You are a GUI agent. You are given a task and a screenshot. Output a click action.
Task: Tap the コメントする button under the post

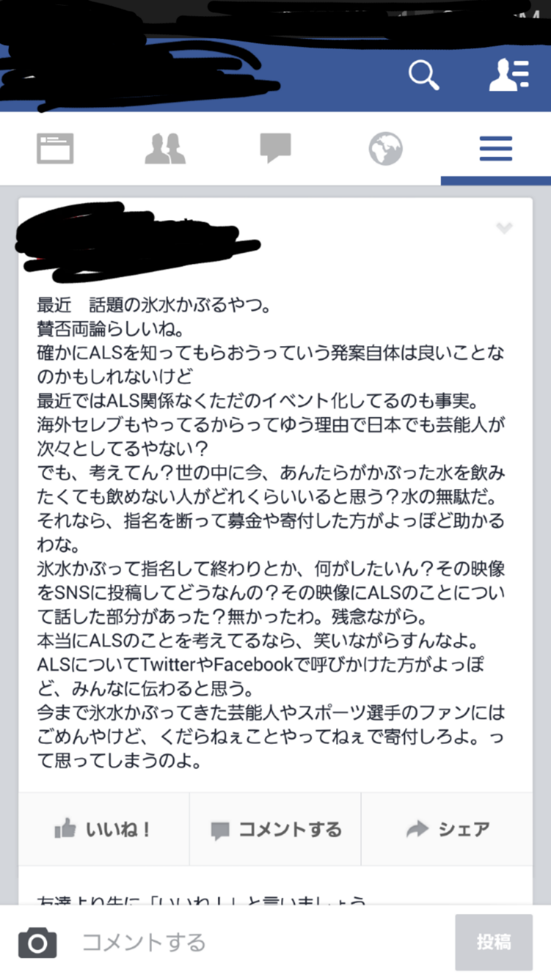275,829
